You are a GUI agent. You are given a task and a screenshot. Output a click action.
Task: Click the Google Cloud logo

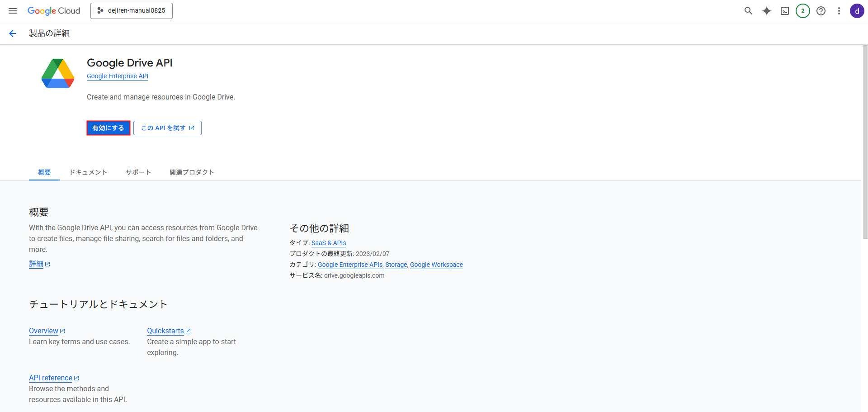coord(54,11)
